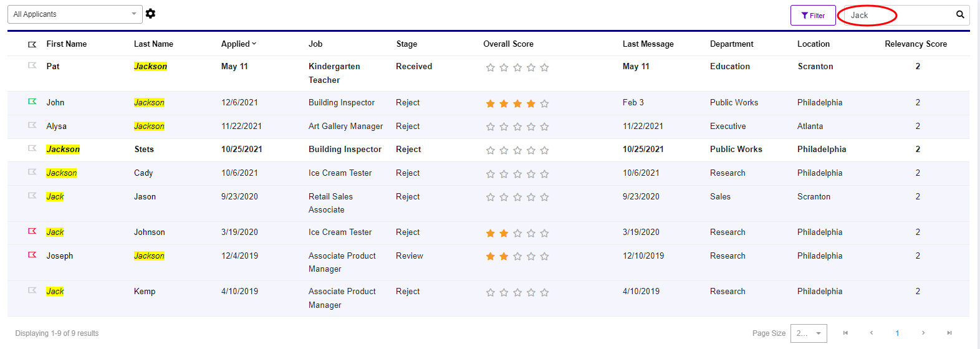Click the Received stage for Pat Jackson
The image size is (980, 349).
click(x=414, y=66)
